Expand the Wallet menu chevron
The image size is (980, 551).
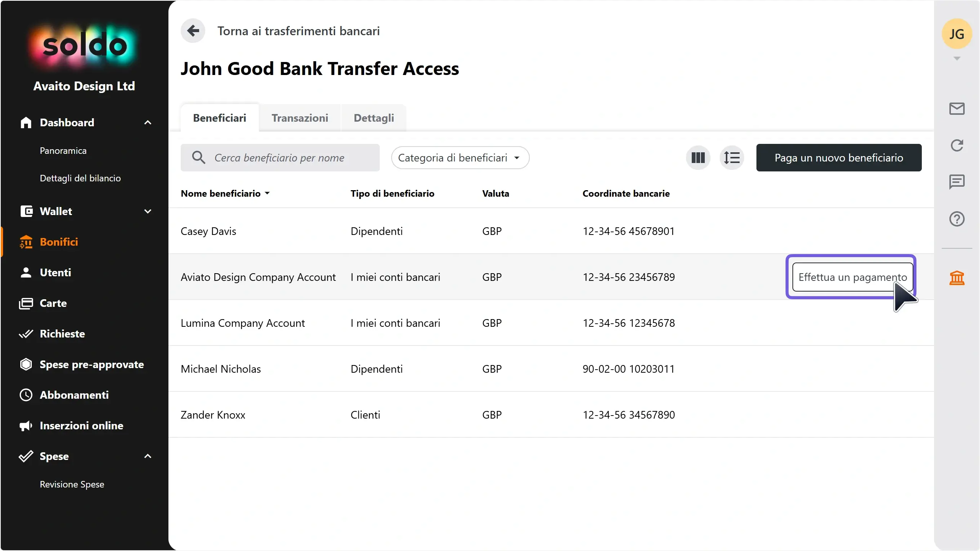[x=148, y=211]
